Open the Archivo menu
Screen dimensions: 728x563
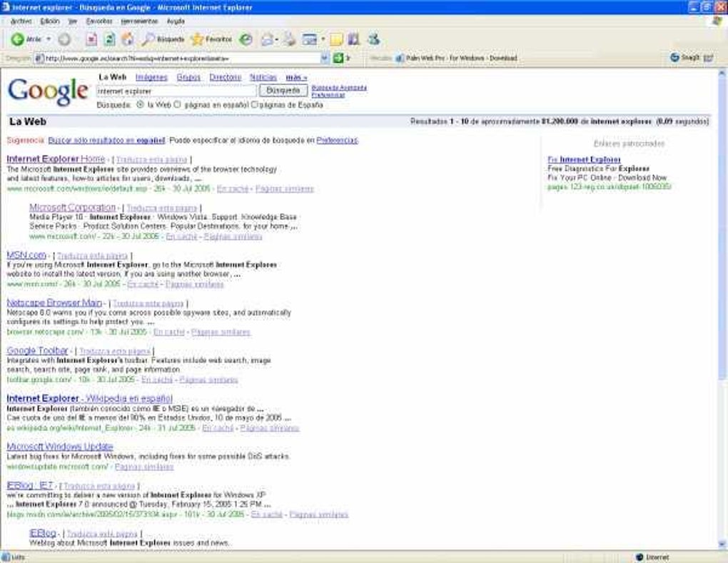coord(21,21)
